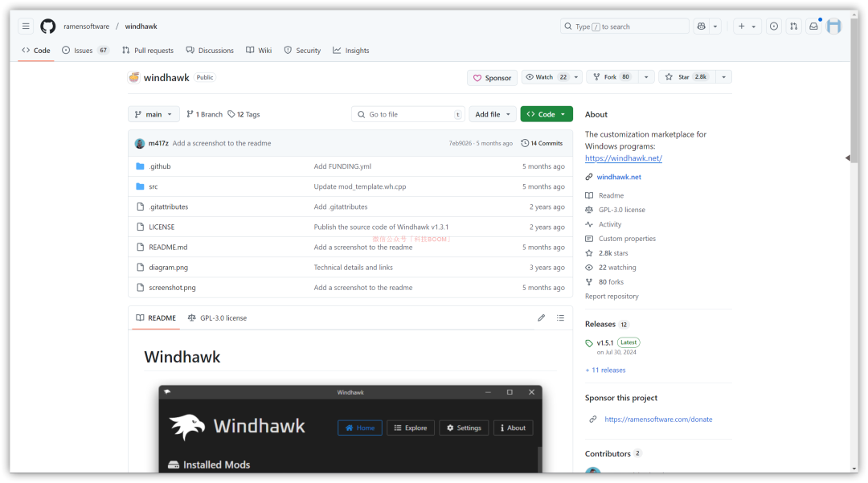Star the windhawk repository
This screenshot has width=868, height=483.
tap(686, 77)
